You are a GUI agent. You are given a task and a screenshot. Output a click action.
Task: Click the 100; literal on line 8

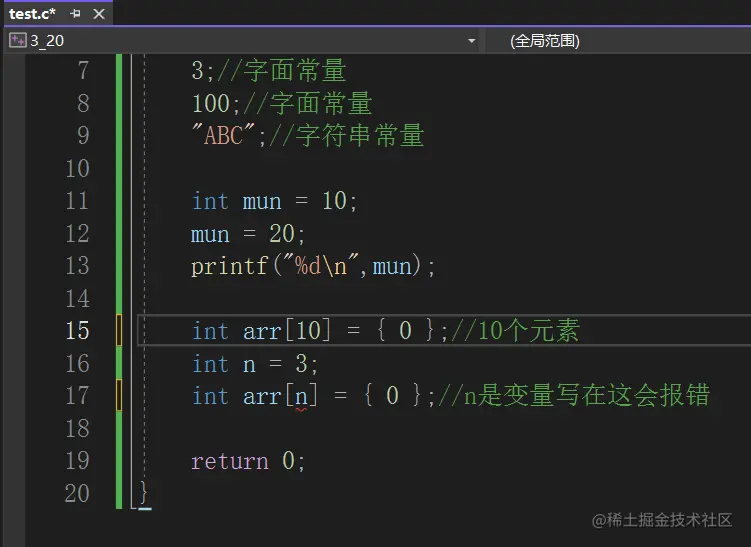point(216,103)
